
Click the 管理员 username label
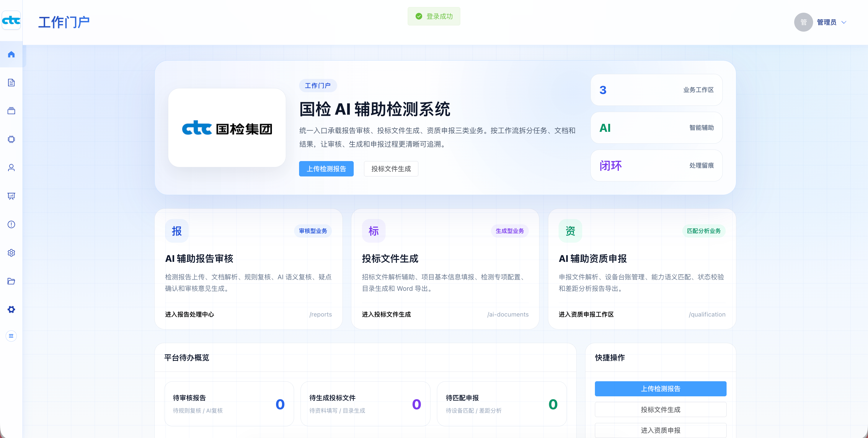[827, 22]
